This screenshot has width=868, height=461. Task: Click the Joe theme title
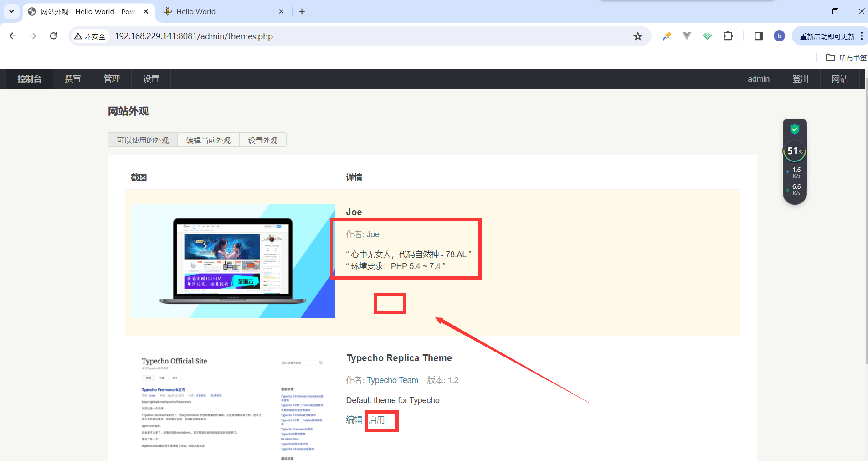(x=354, y=212)
